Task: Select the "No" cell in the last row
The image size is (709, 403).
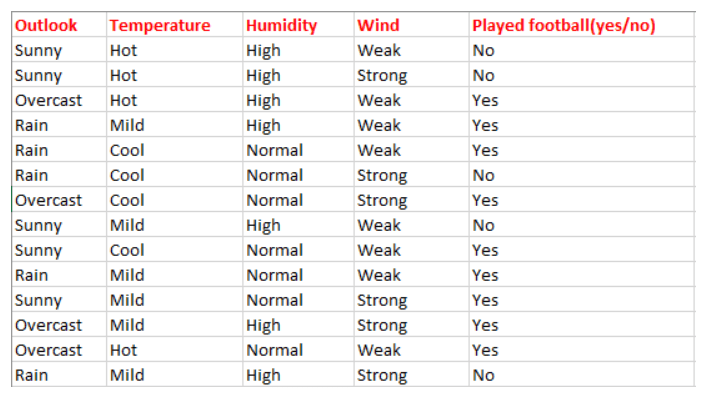Action: coord(484,375)
